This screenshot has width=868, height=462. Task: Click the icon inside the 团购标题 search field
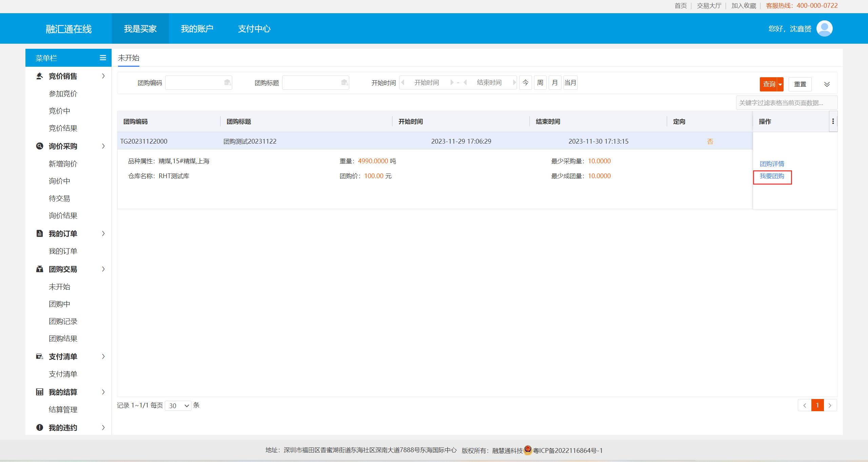(344, 83)
